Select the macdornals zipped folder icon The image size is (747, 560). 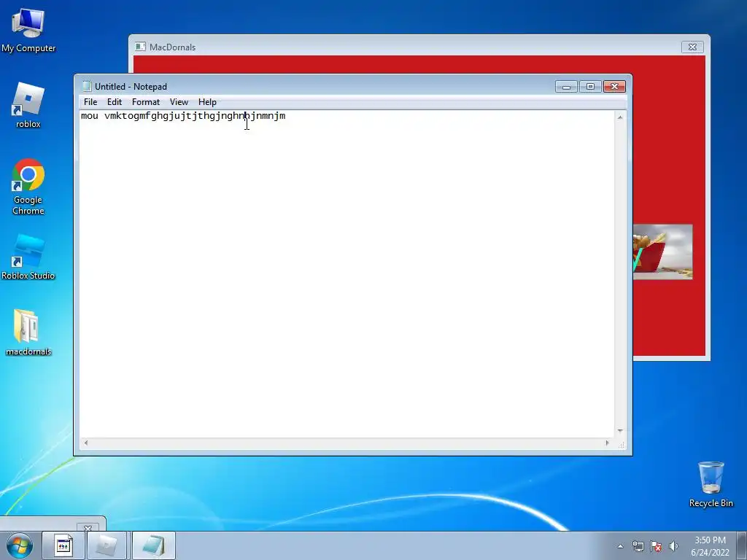(28, 332)
